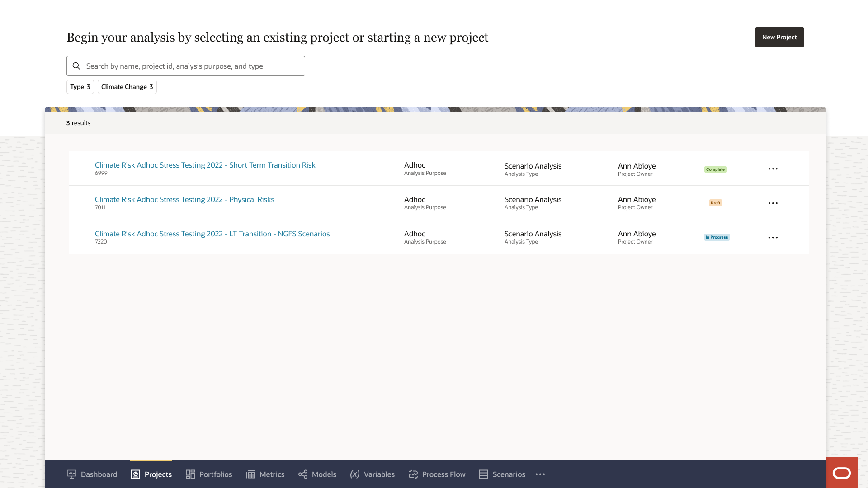Click project id 7220
868x488 pixels.
101,242
